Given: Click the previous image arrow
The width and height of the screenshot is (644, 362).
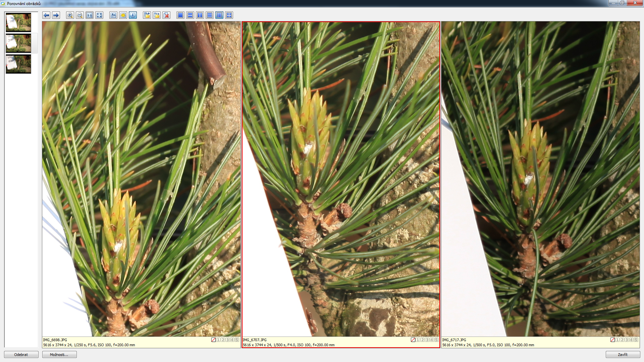Looking at the screenshot, I should tap(46, 15).
